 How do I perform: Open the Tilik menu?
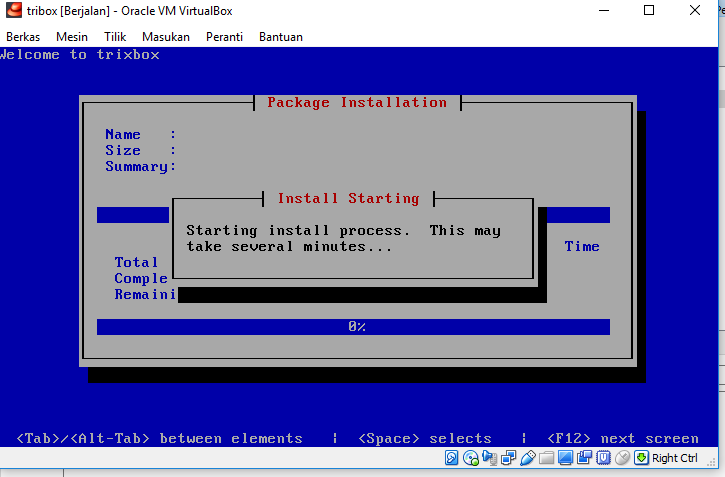(x=115, y=37)
